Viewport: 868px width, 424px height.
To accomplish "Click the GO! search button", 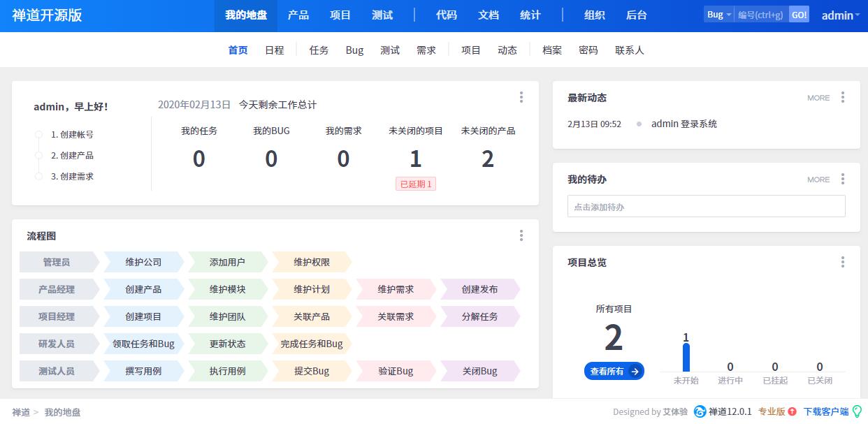I will (799, 15).
